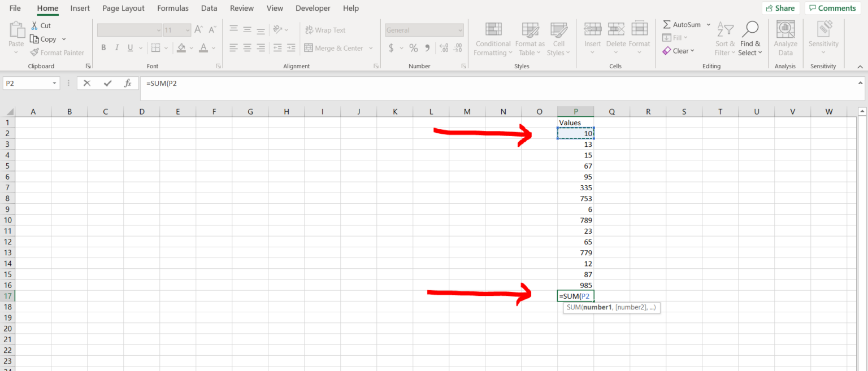Toggle Bold formatting
Viewport: 868px width, 371px height.
[x=103, y=48]
